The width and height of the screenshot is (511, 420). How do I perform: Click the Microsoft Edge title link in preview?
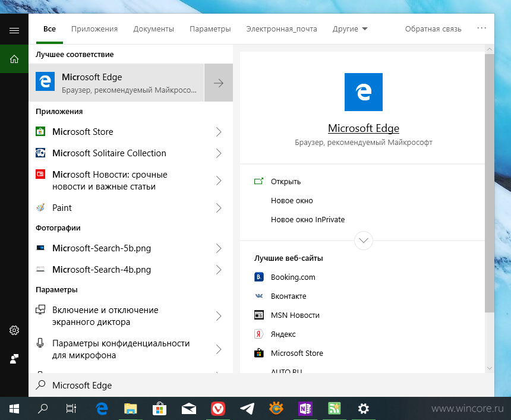(x=364, y=128)
